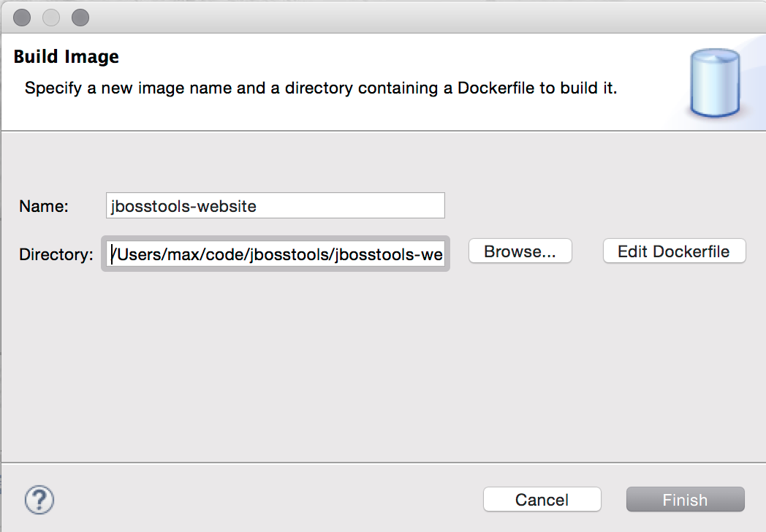Focus the Name text field
The width and height of the screenshot is (766, 532).
click(275, 205)
